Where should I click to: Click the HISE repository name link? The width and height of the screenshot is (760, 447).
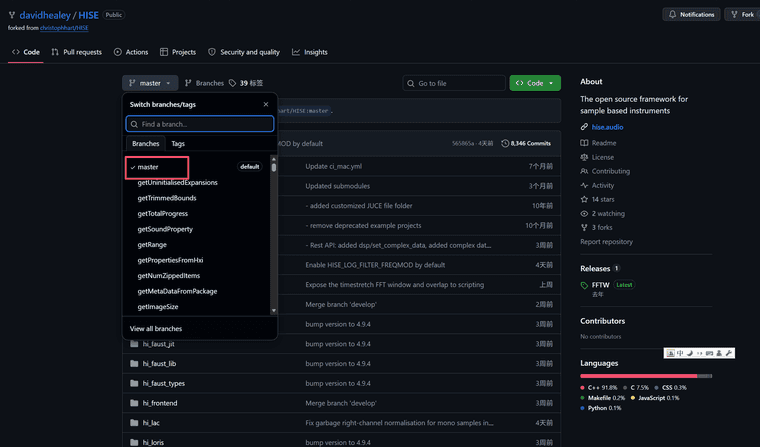88,15
